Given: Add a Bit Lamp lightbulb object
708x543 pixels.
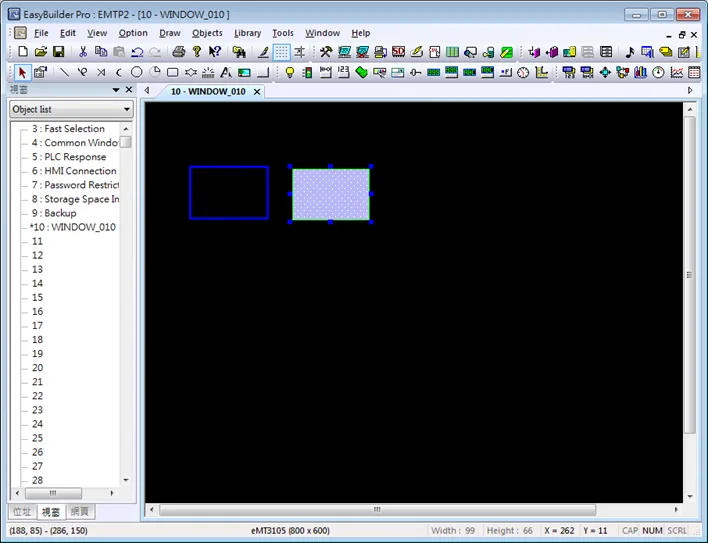Looking at the screenshot, I should [x=290, y=72].
